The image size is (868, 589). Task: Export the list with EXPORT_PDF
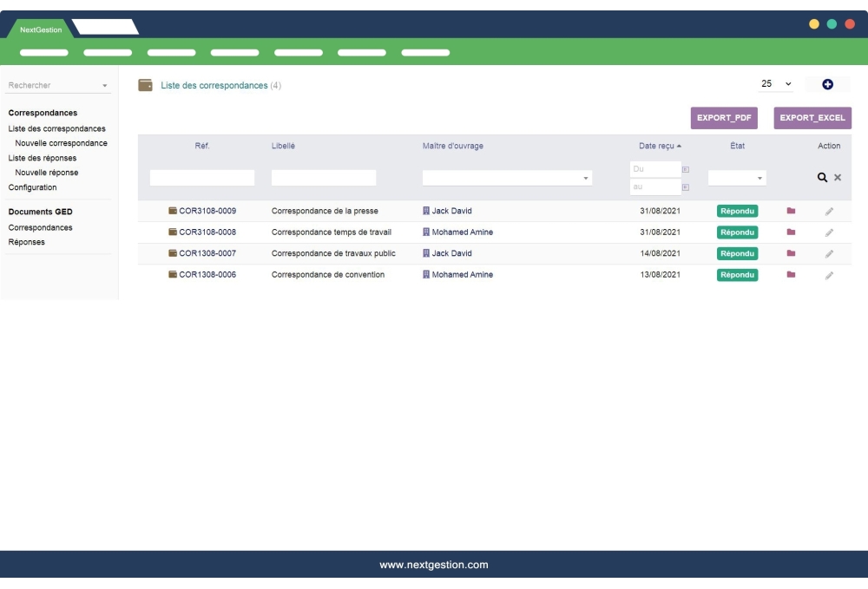pyautogui.click(x=726, y=117)
